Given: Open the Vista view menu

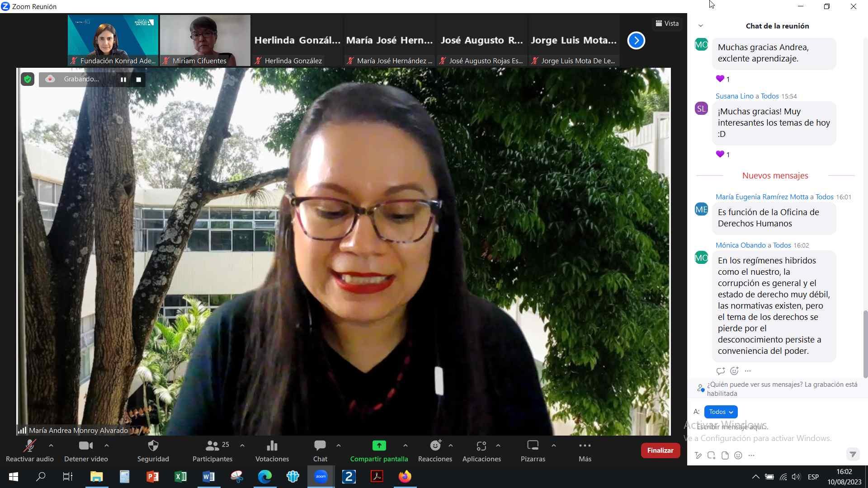Looking at the screenshot, I should coord(667,23).
